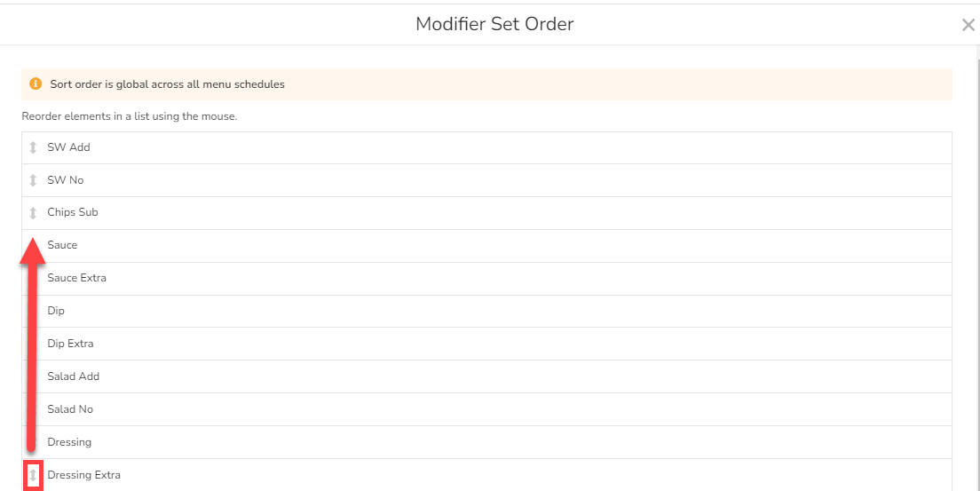Screen dimensions: 980x491
Task: Click the drag handle beside SW Add
Action: (x=33, y=147)
